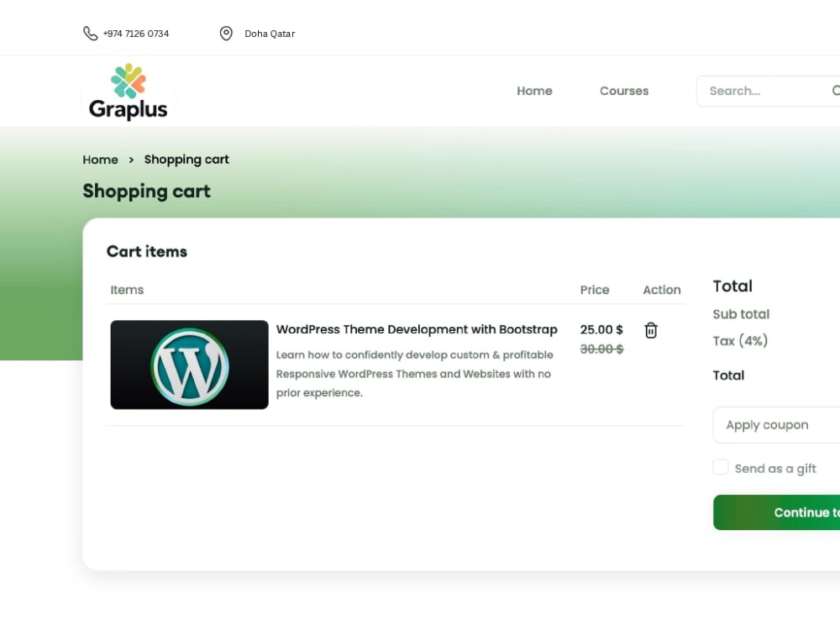Click the Tax (4%) label
Image resolution: width=840 pixels, height=630 pixels.
[x=740, y=341]
